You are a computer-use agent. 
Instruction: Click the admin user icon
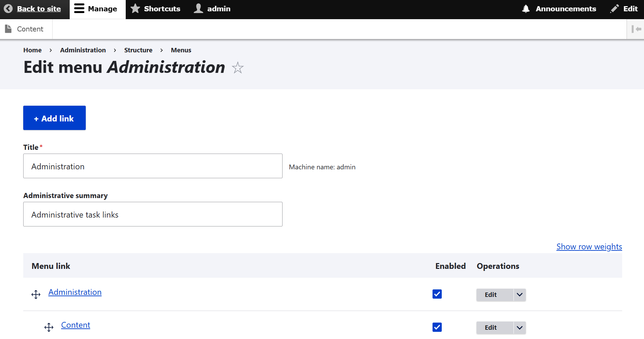pyautogui.click(x=198, y=9)
